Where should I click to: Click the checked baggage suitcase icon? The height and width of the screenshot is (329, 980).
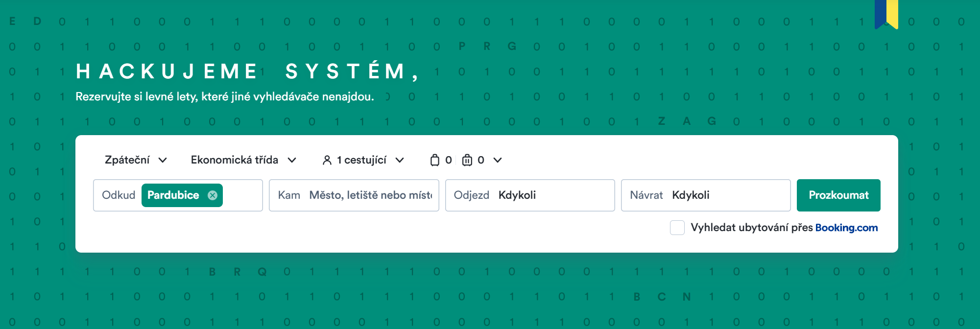[x=467, y=161]
